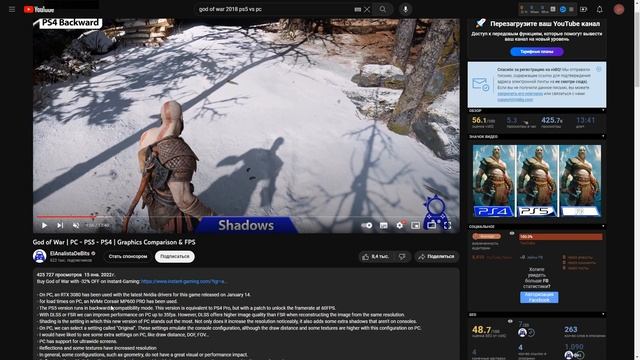
Task: Collapse the ОБЗОР section arrow
Action: [x=603, y=111]
